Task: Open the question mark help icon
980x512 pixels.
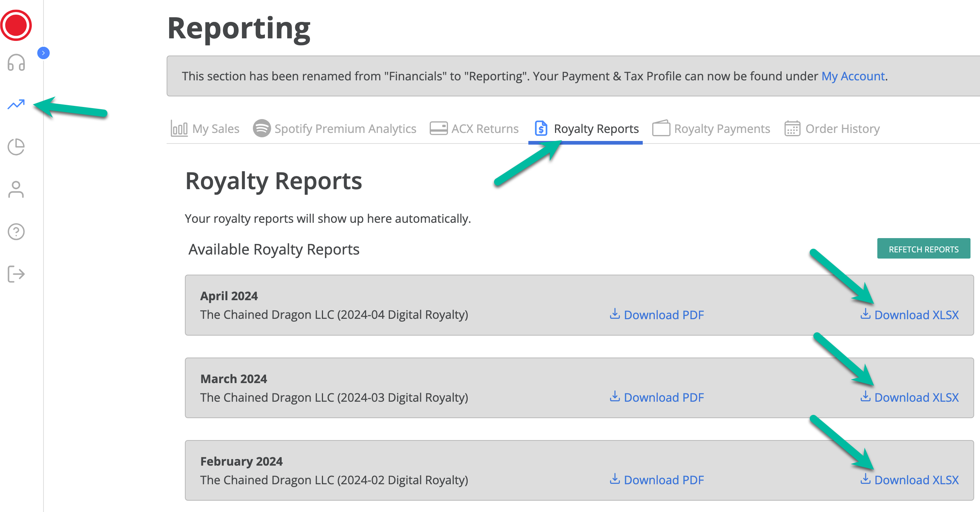Action: click(x=16, y=232)
